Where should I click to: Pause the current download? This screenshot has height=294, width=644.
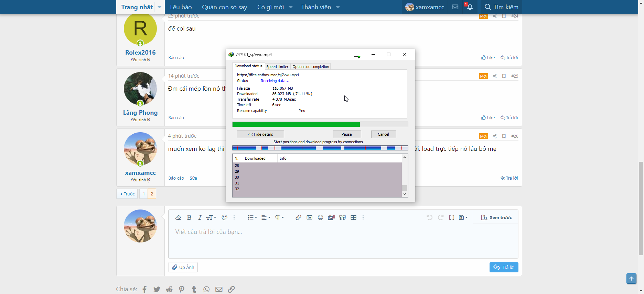[346, 134]
